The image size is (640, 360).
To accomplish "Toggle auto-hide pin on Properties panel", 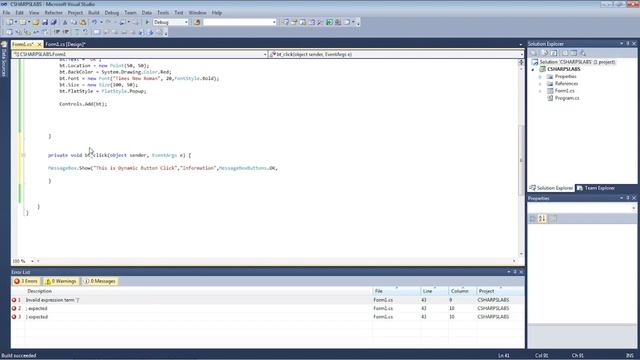I will point(628,198).
